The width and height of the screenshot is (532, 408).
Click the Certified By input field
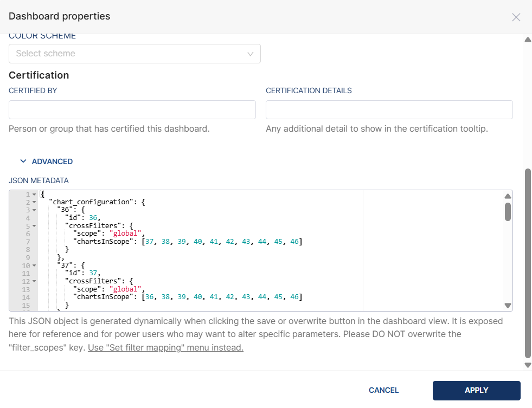pos(132,109)
